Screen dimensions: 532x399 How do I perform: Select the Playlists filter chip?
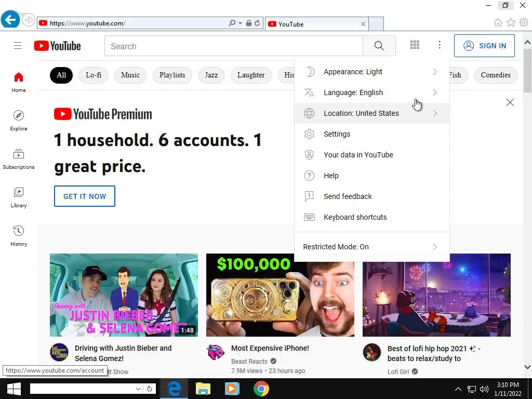pyautogui.click(x=172, y=75)
